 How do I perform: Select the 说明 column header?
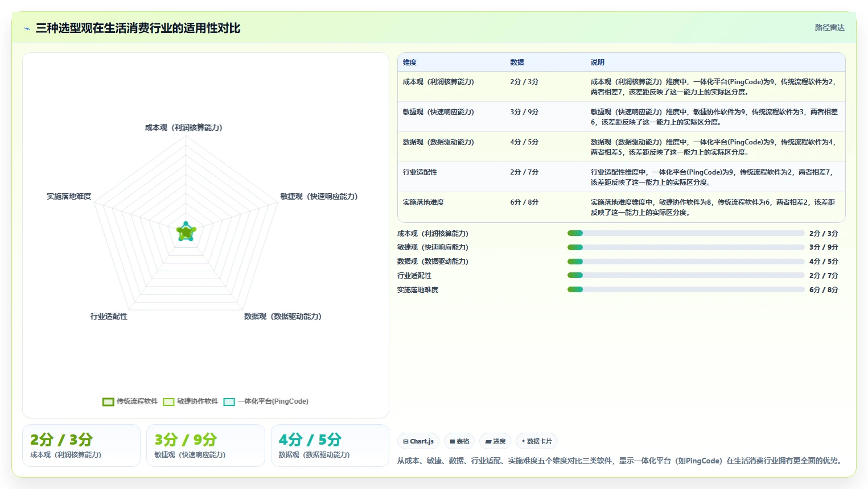pos(597,63)
